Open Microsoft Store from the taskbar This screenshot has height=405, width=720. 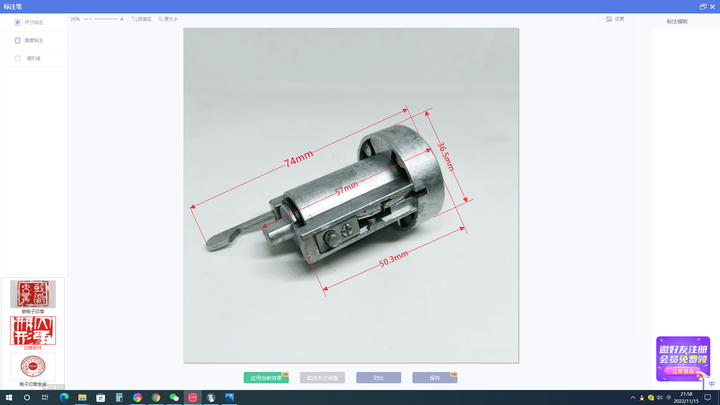(101, 398)
